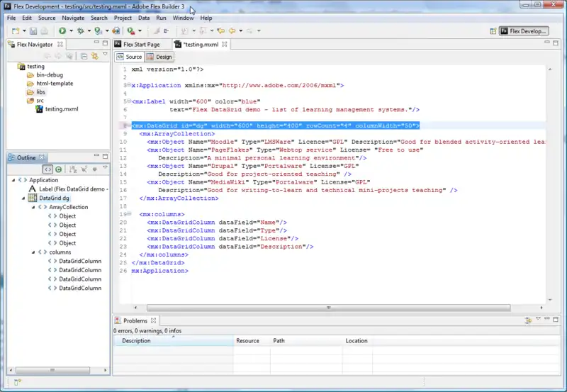Collapse the columns node in Outline
567x392 pixels.
(x=33, y=252)
